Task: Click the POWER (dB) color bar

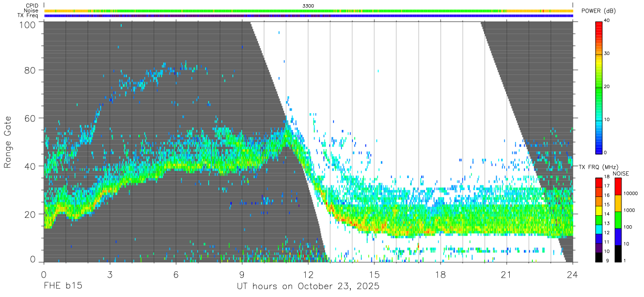Action: (x=599, y=87)
